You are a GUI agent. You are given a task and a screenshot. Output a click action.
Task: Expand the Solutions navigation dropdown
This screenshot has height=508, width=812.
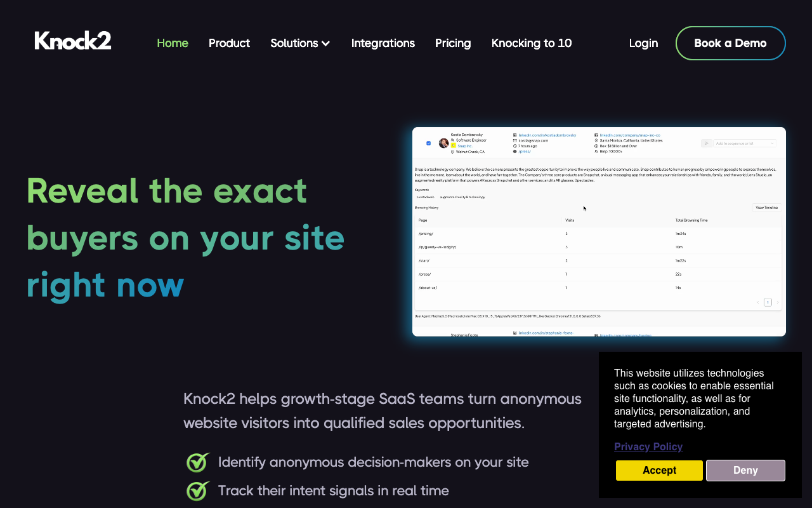point(300,43)
